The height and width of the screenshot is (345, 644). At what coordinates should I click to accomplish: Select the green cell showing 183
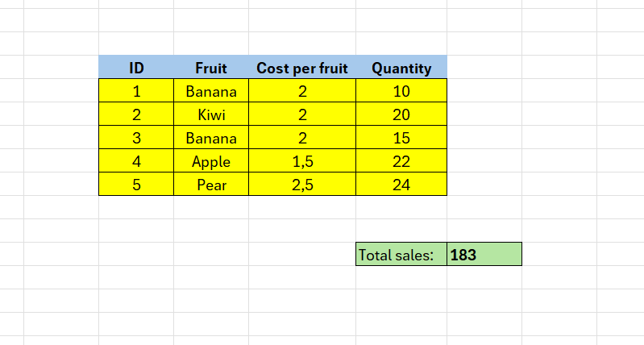[484, 255]
